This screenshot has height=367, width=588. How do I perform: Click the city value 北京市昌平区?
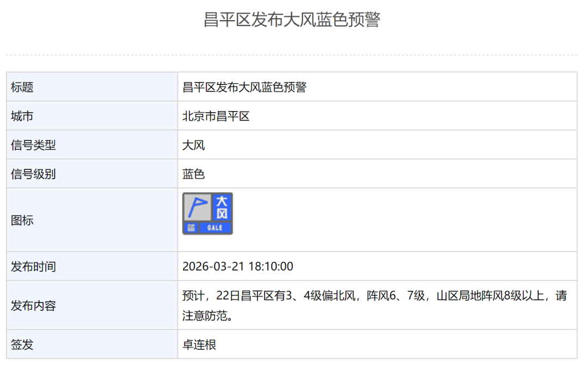216,116
